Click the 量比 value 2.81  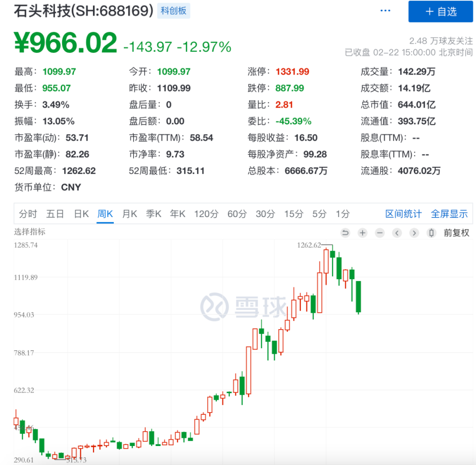tap(284, 105)
